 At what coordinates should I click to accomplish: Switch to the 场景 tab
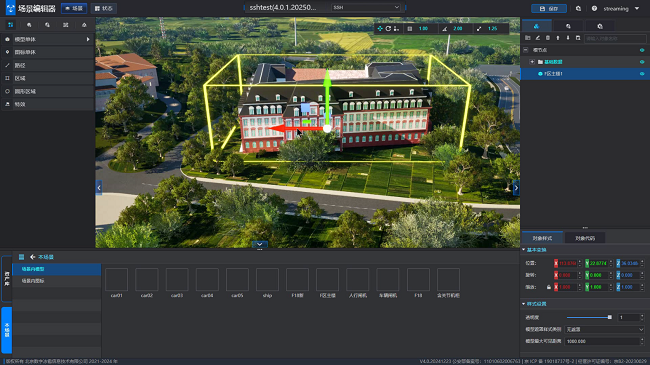[x=74, y=8]
